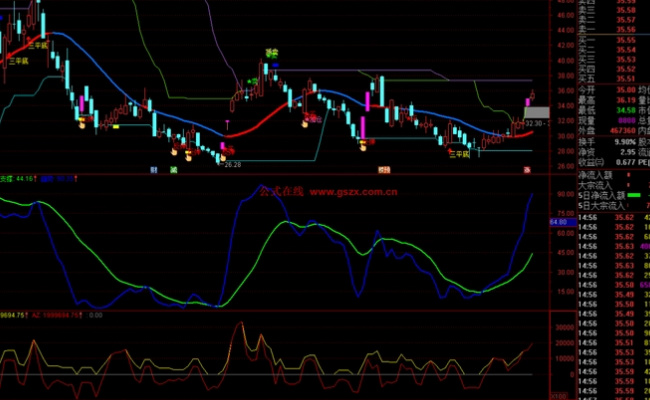Click the red '涨' marker at the chart's right end
650x400 pixels.
click(x=527, y=170)
